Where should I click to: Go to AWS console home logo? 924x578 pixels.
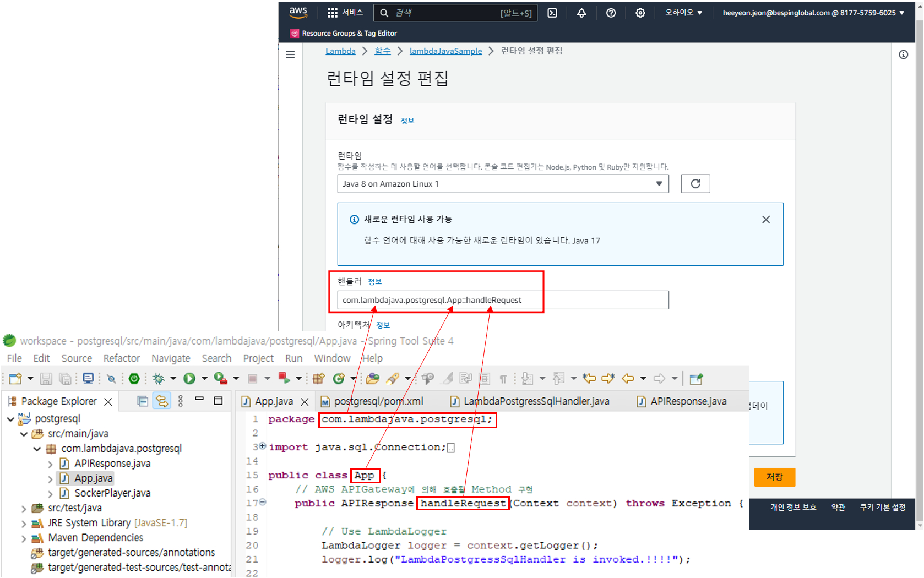tap(298, 12)
